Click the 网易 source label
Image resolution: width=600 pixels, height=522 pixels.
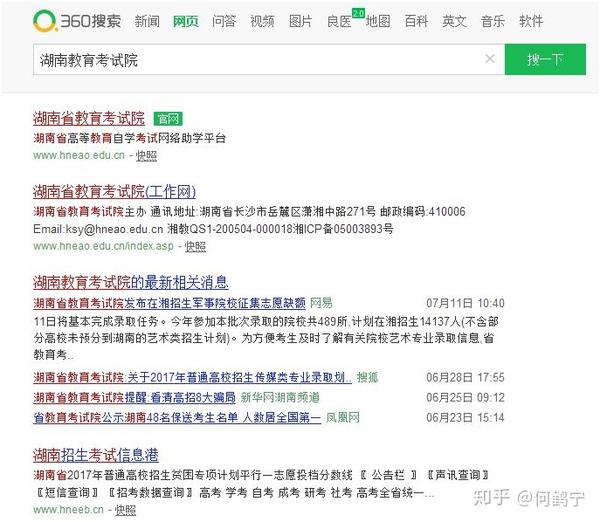[x=321, y=303]
